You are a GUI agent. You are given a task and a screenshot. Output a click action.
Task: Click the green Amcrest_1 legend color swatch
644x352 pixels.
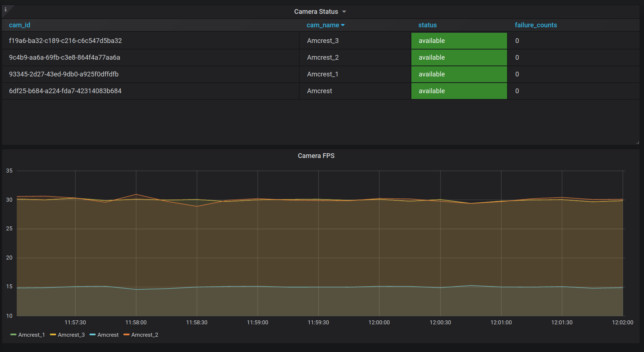(13, 335)
